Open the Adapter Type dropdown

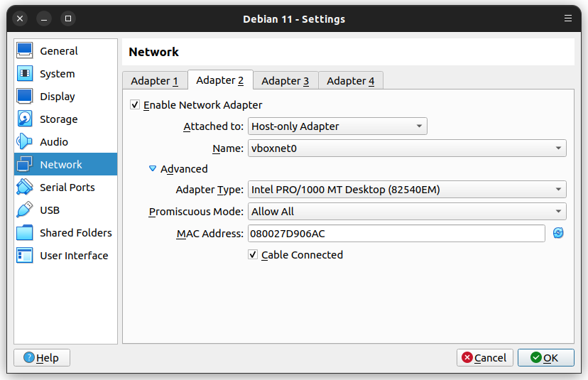tap(407, 190)
